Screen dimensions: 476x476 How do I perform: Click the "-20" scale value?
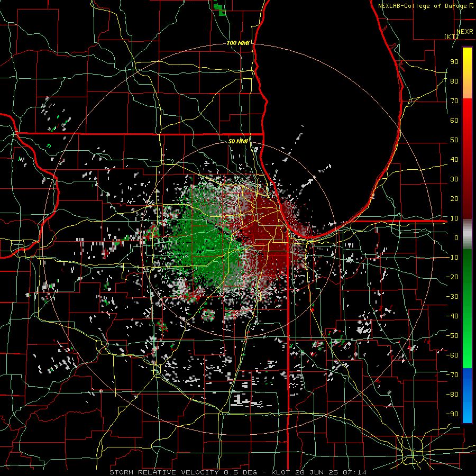[452, 277]
